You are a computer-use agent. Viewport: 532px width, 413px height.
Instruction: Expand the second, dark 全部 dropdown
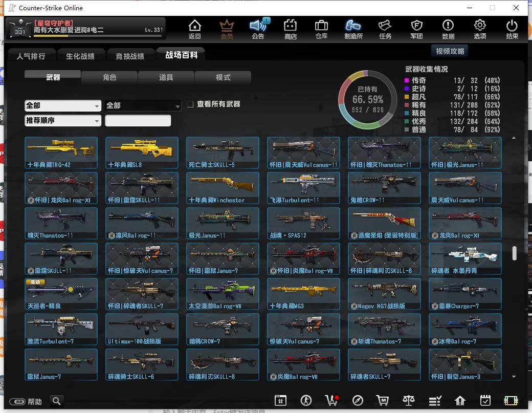click(x=143, y=105)
